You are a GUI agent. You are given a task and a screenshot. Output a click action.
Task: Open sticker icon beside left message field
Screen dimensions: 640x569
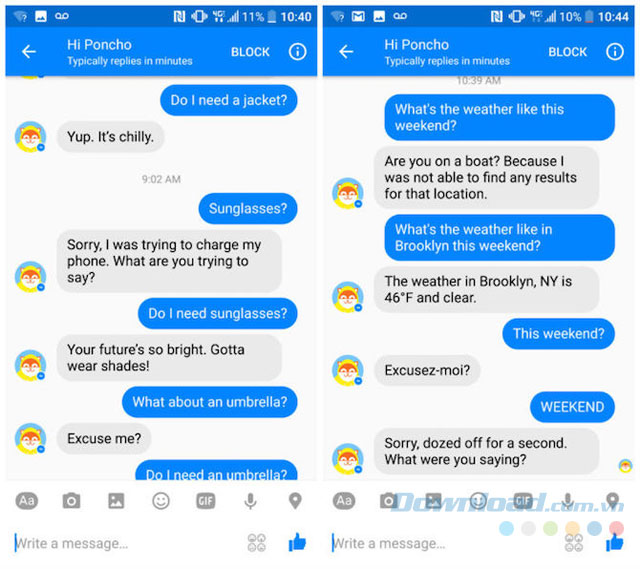(x=257, y=543)
